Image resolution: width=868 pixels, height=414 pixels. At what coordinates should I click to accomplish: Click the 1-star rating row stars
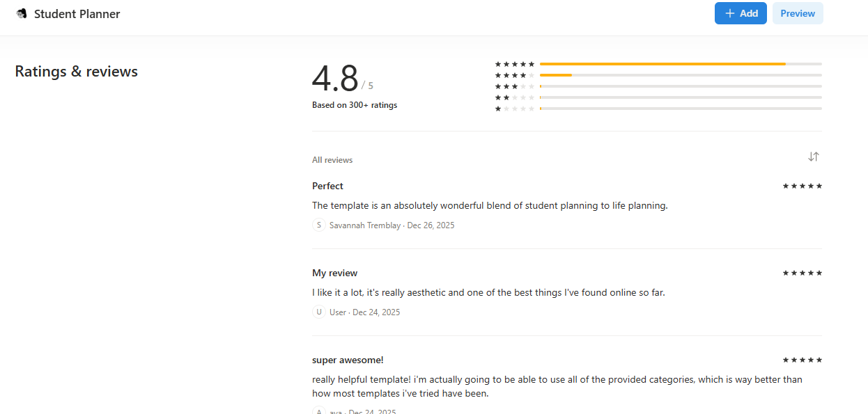515,109
